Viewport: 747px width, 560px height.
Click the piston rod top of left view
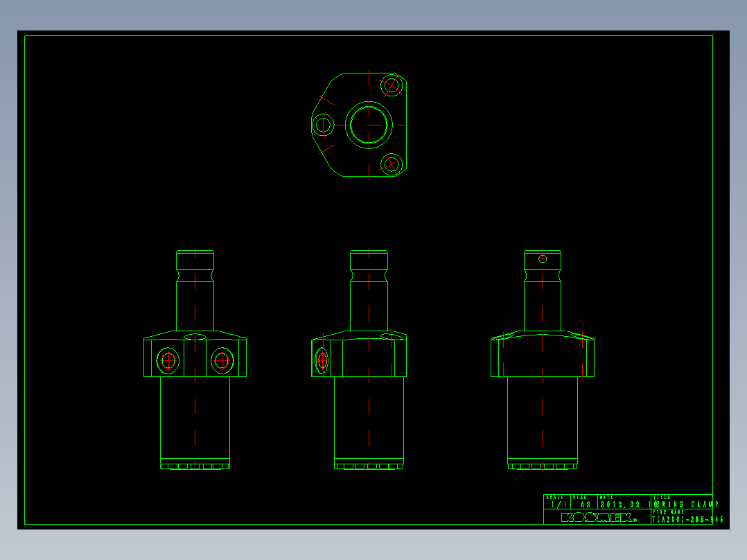coord(195,260)
